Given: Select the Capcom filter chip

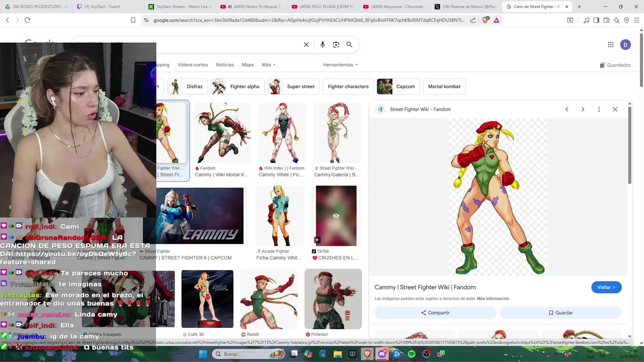Looking at the screenshot, I should click(x=398, y=86).
